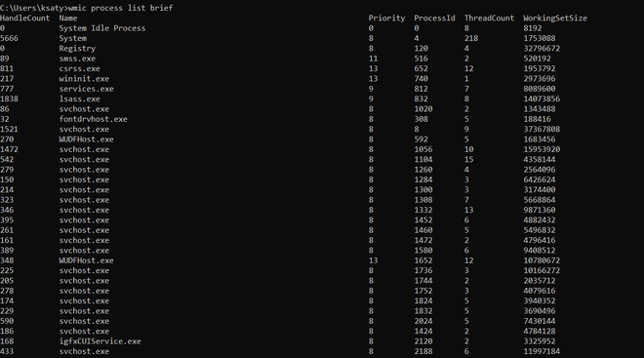Click the lsass.exe process name
This screenshot has width=644, height=358.
pos(79,99)
